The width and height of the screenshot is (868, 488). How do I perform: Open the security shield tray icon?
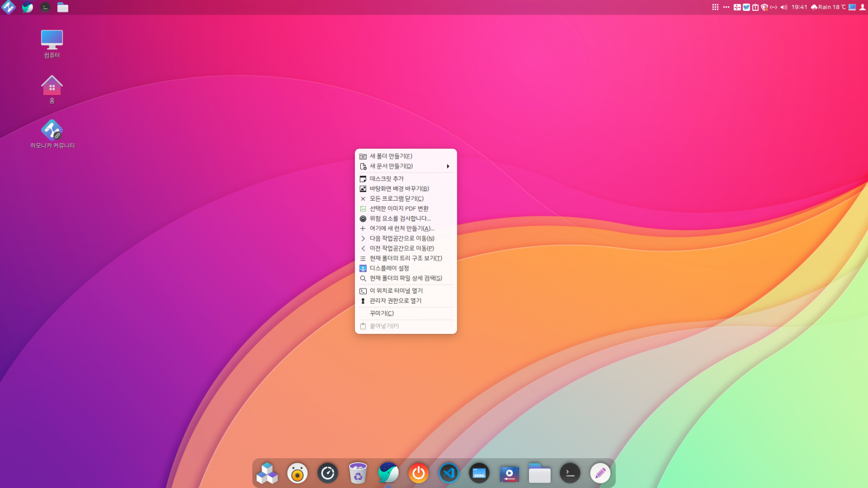(x=764, y=7)
